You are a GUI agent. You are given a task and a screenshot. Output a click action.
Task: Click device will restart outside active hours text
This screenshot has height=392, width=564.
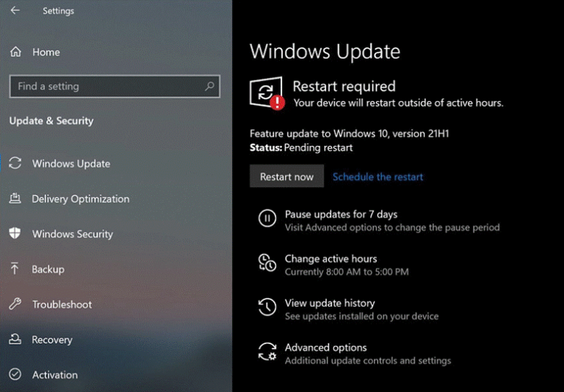point(399,103)
